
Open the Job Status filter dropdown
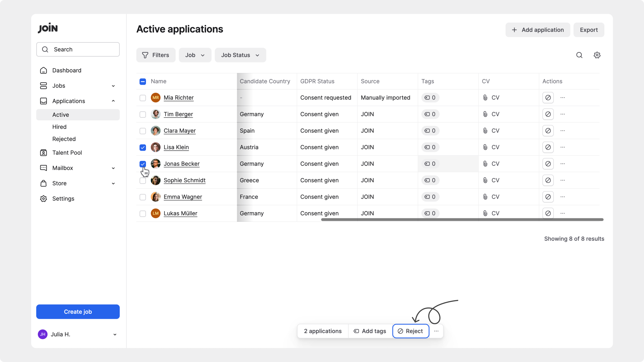click(240, 55)
